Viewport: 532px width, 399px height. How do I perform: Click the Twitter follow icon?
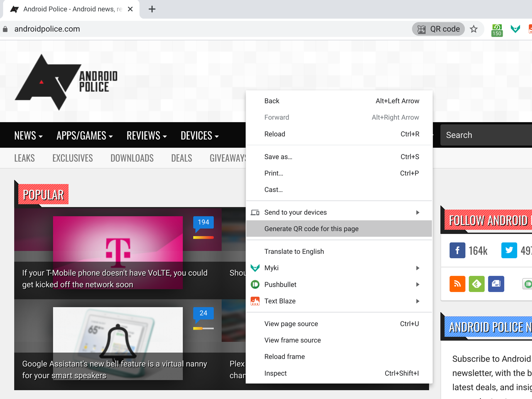[x=509, y=250]
